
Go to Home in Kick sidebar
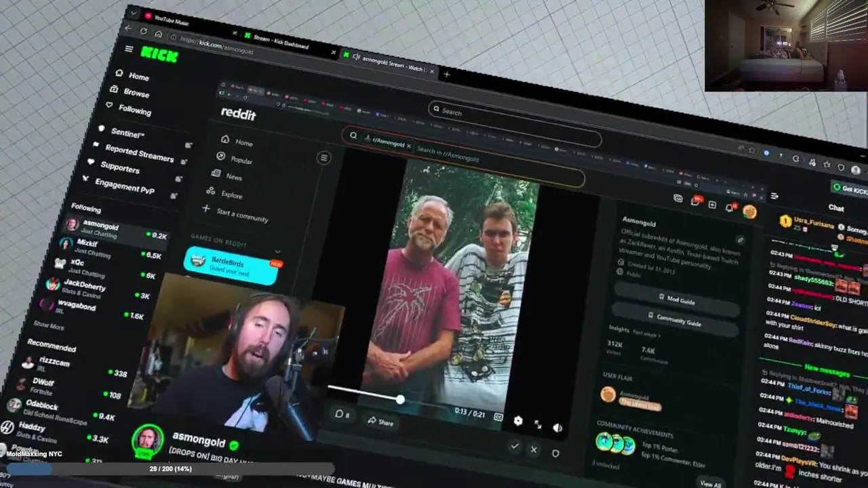tap(132, 75)
